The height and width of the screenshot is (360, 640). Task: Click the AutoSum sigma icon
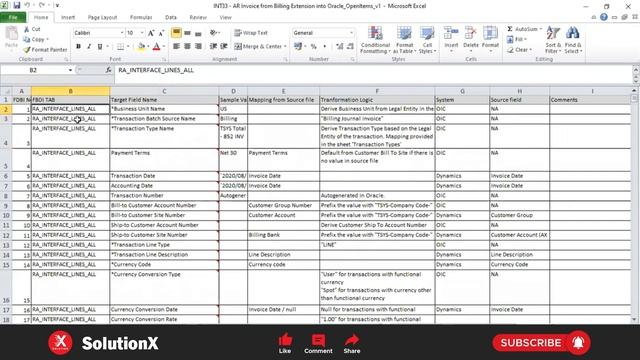tap(510, 29)
